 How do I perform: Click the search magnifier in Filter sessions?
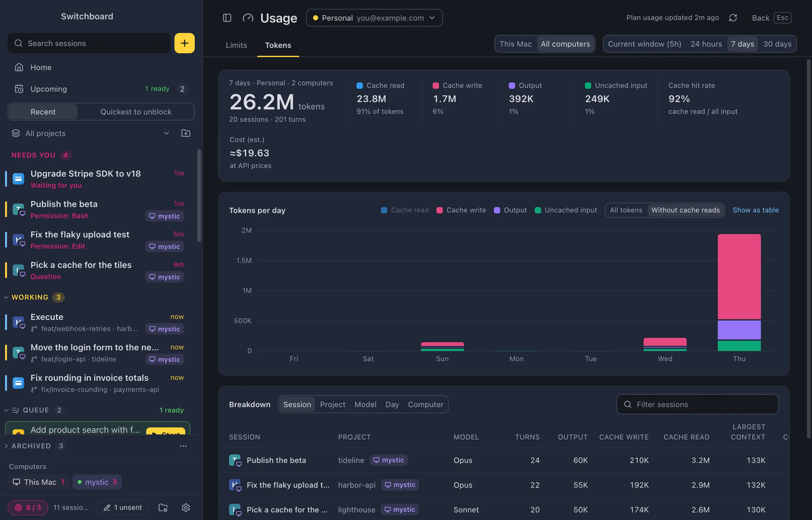click(x=628, y=404)
